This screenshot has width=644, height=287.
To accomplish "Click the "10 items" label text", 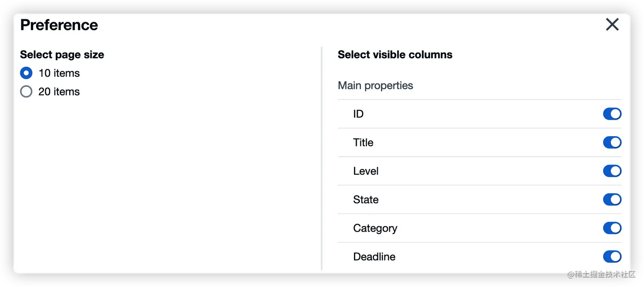I will point(59,73).
